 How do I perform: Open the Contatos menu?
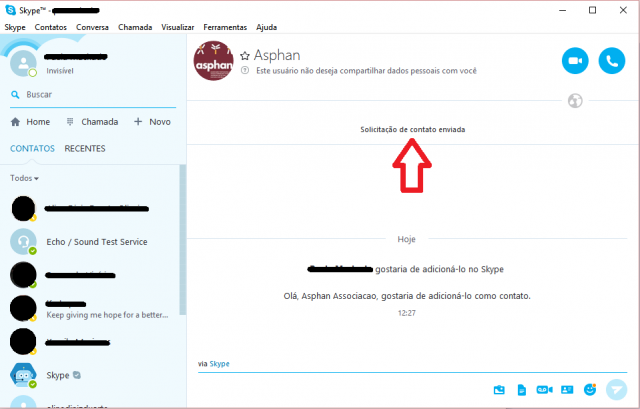point(51,27)
